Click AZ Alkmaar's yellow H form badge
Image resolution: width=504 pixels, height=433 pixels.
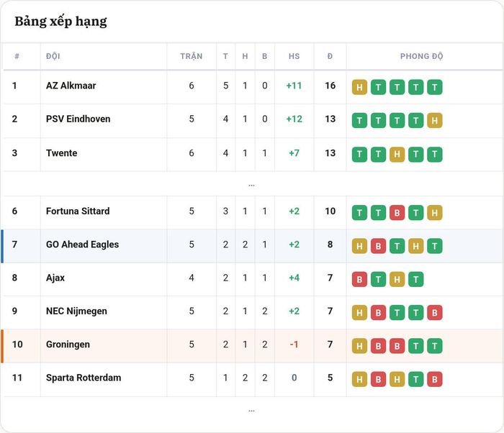pyautogui.click(x=359, y=87)
